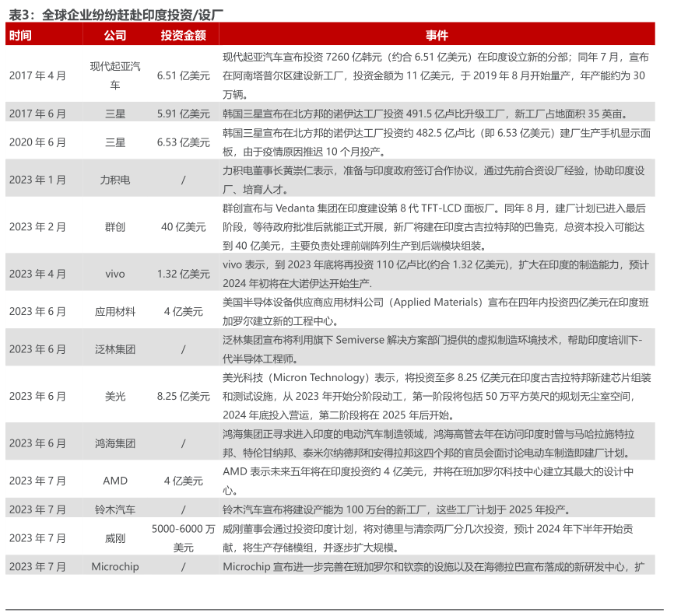The image size is (674, 616).
Task: Click the company cell "鸿海集团"
Action: click(115, 443)
